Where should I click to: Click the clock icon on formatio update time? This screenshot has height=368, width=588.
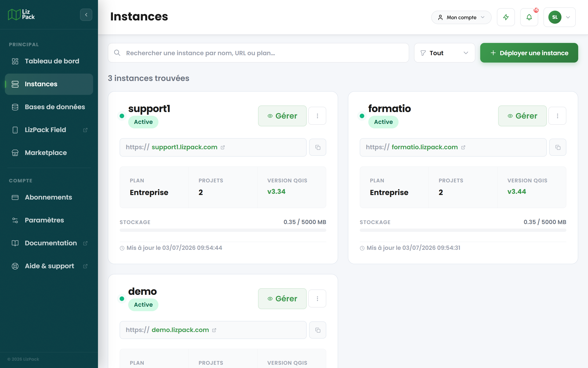[x=362, y=248]
